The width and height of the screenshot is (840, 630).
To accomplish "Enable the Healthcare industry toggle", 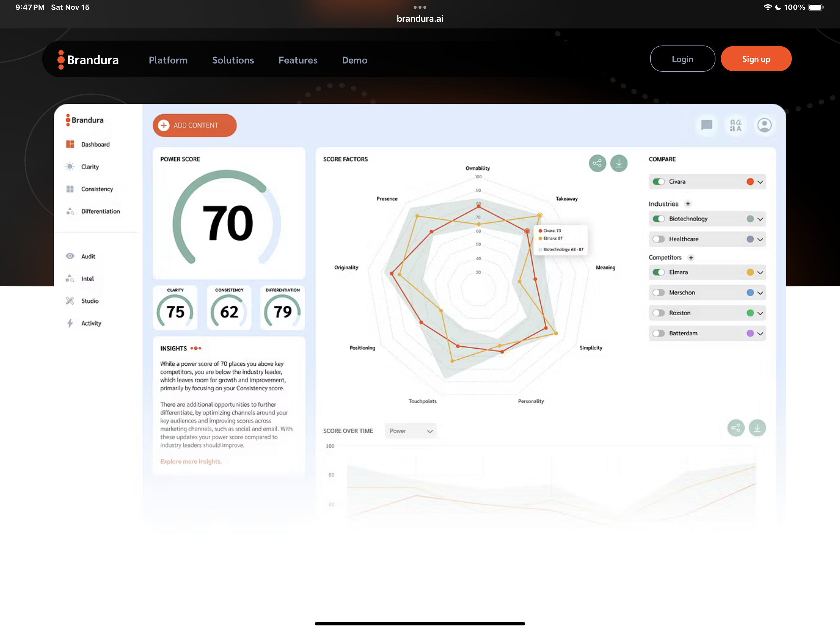I will 658,239.
